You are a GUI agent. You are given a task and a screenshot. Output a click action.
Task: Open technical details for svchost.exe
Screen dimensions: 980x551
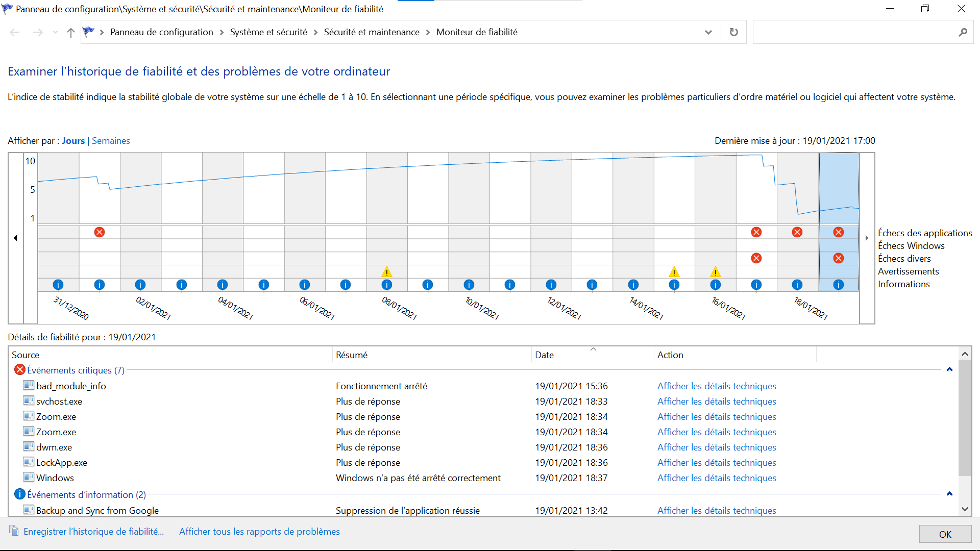click(x=717, y=402)
